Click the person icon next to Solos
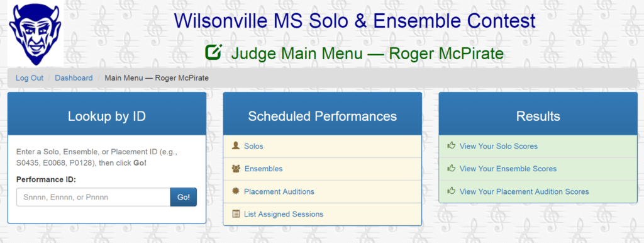Image resolution: width=644 pixels, height=243 pixels. [x=235, y=145]
